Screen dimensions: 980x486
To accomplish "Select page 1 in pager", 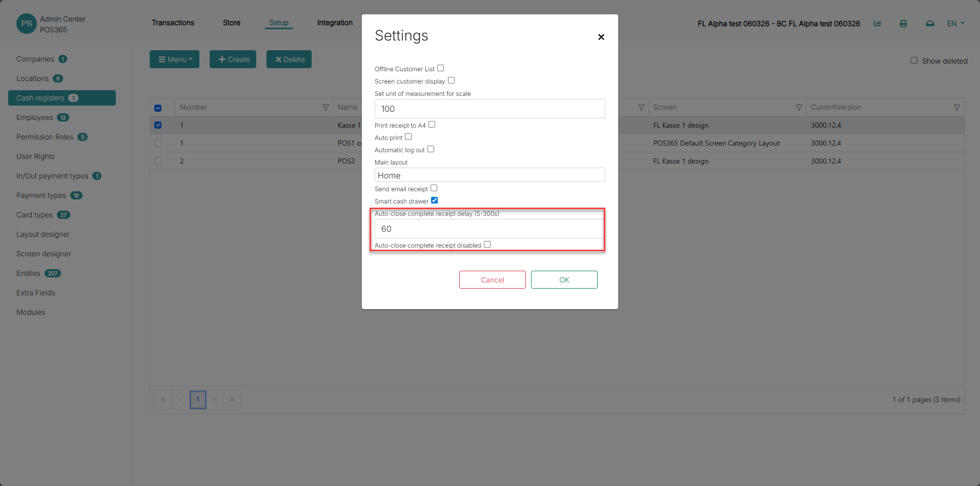I will 198,400.
